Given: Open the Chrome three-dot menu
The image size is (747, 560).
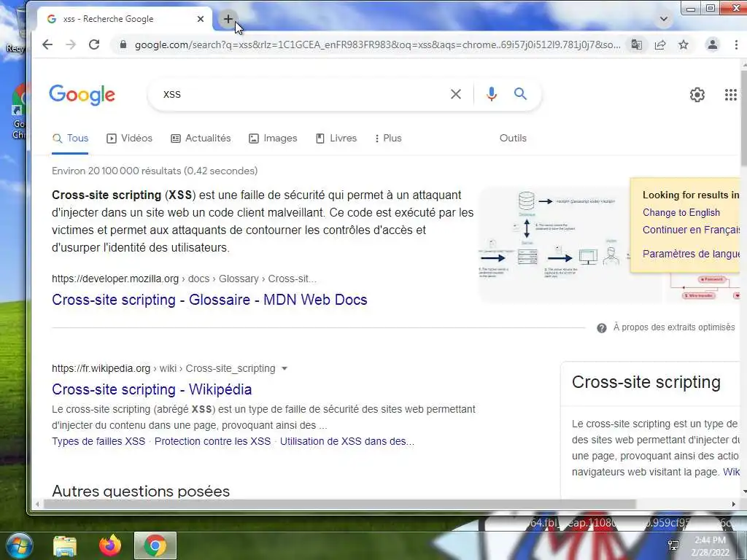Looking at the screenshot, I should [736, 44].
